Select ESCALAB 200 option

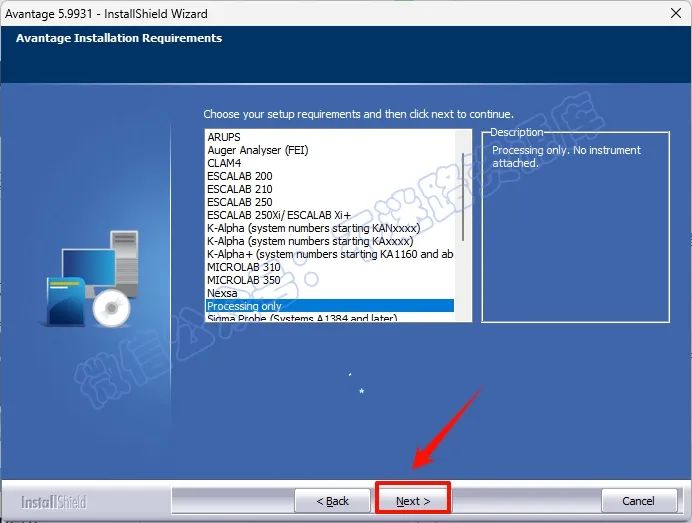point(329,176)
